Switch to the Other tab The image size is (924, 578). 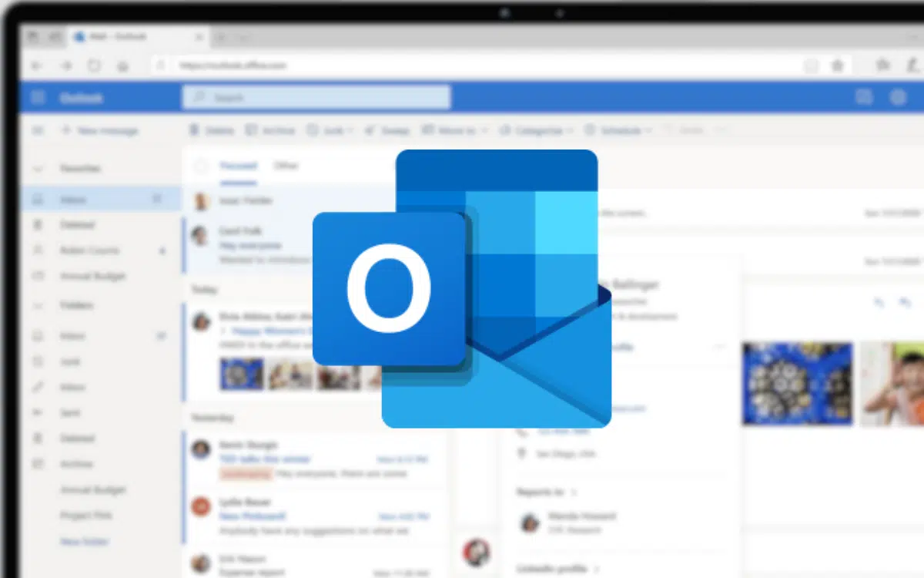(x=286, y=166)
